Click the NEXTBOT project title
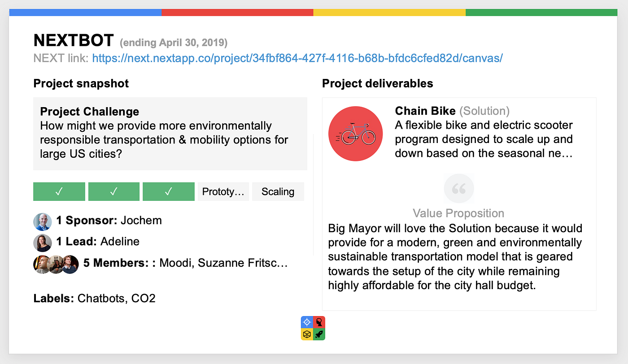Image resolution: width=628 pixels, height=364 pixels. (x=73, y=40)
